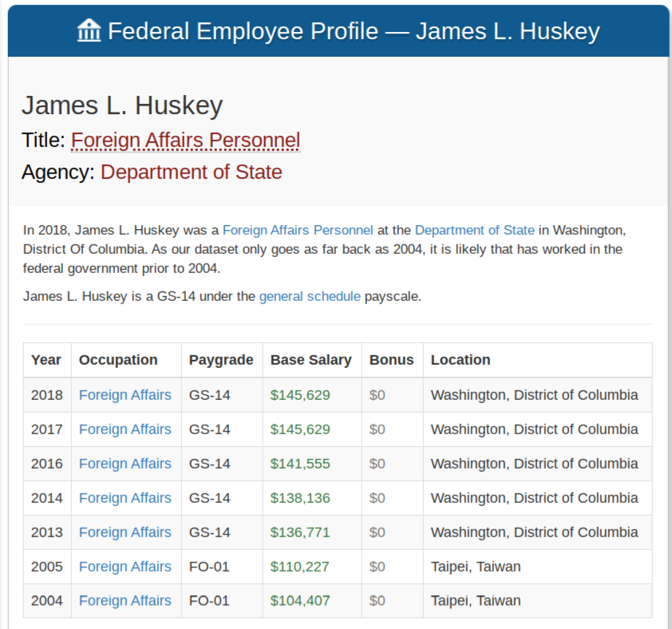The width and height of the screenshot is (672, 629).
Task: Click the $110,227 base salary value
Action: point(299,567)
